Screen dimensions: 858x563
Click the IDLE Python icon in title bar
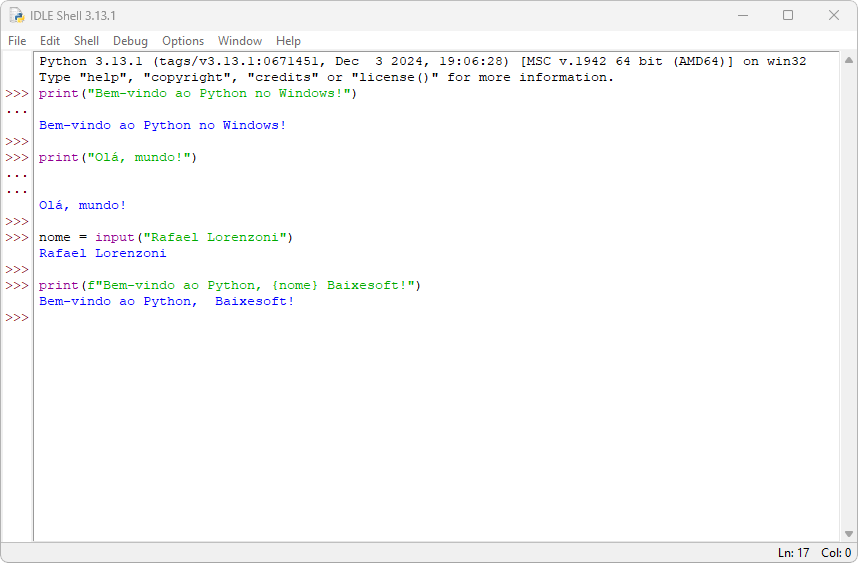tap(17, 15)
